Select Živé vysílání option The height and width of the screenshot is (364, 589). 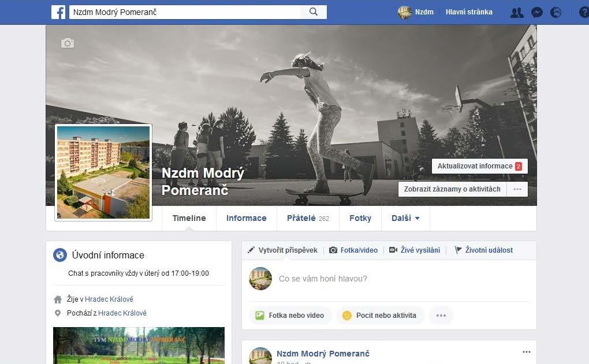click(415, 250)
